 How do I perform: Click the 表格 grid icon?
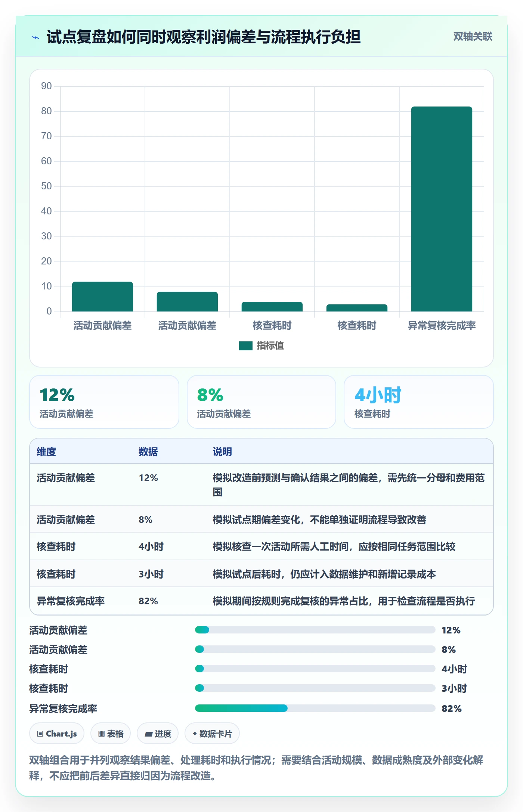[101, 734]
